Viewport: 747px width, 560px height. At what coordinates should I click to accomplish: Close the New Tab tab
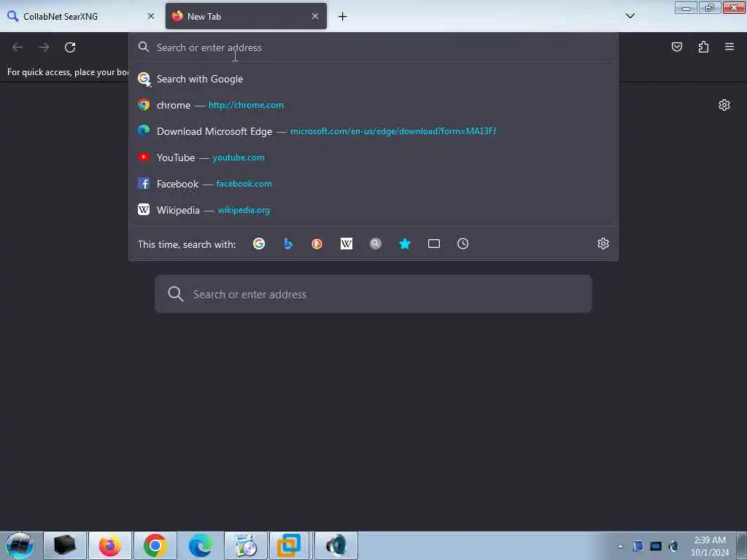315,16
